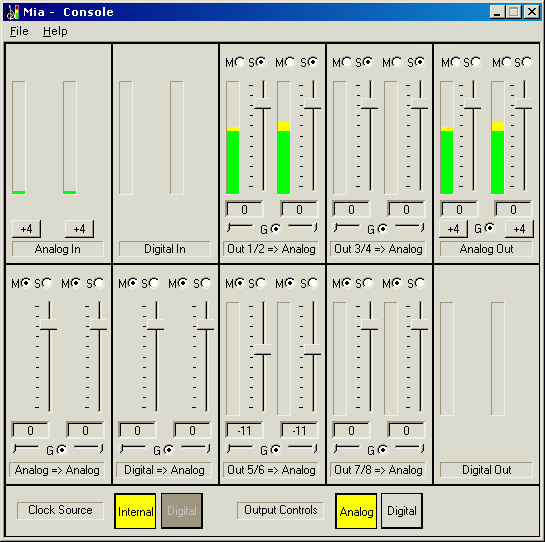Select Internal clock source
The height and width of the screenshot is (542, 545).
click(135, 511)
